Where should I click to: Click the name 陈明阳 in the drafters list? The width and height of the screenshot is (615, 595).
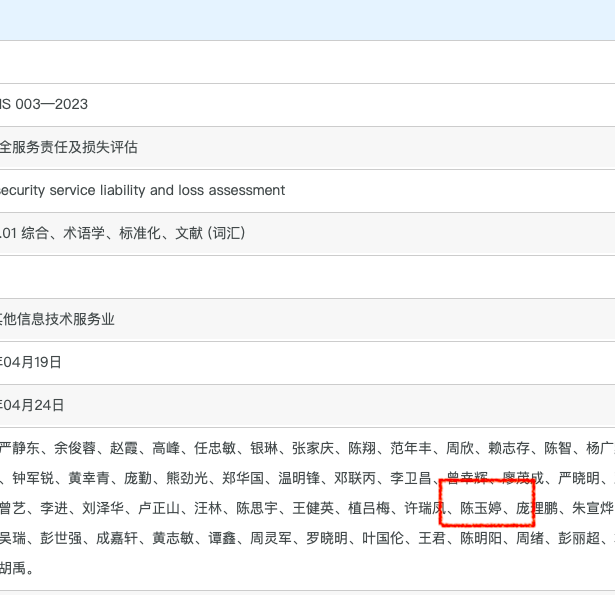[481, 539]
